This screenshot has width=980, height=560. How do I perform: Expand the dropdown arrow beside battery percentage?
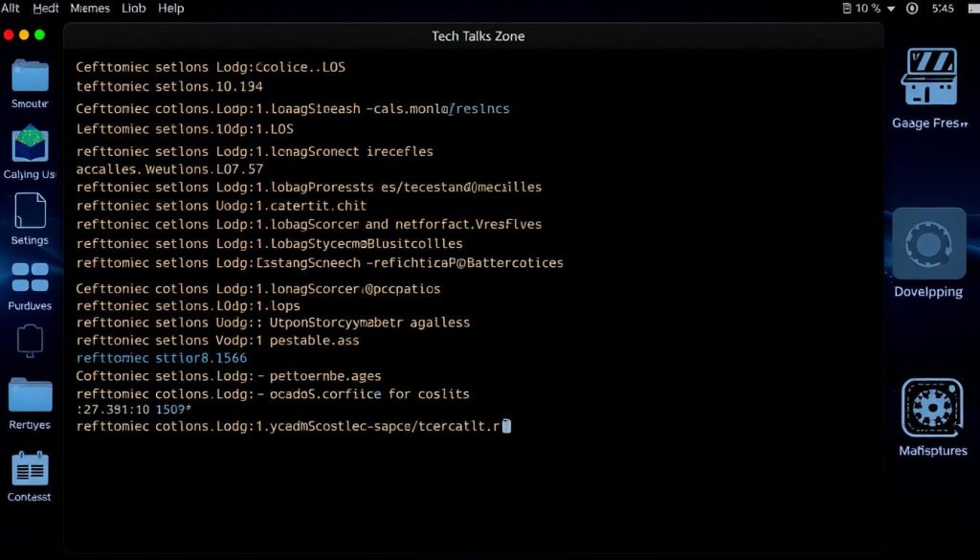click(x=891, y=9)
